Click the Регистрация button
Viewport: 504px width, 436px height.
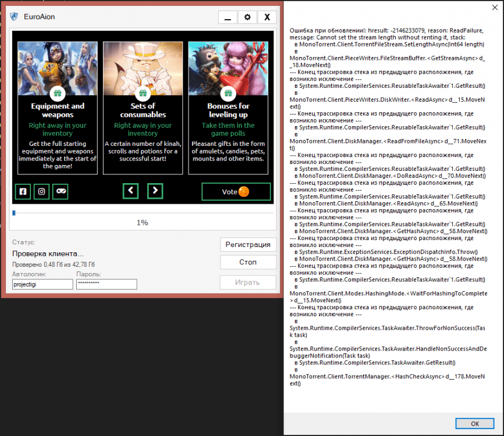(248, 245)
